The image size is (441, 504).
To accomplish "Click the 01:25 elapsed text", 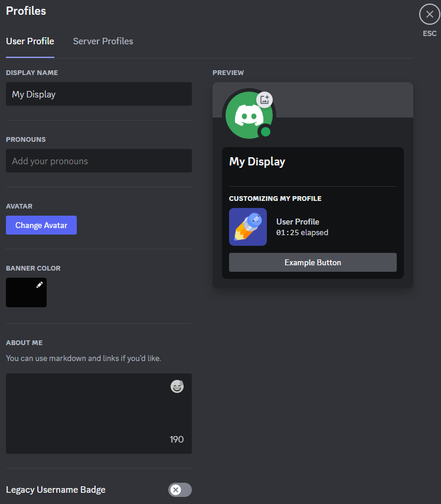I will click(x=302, y=232).
